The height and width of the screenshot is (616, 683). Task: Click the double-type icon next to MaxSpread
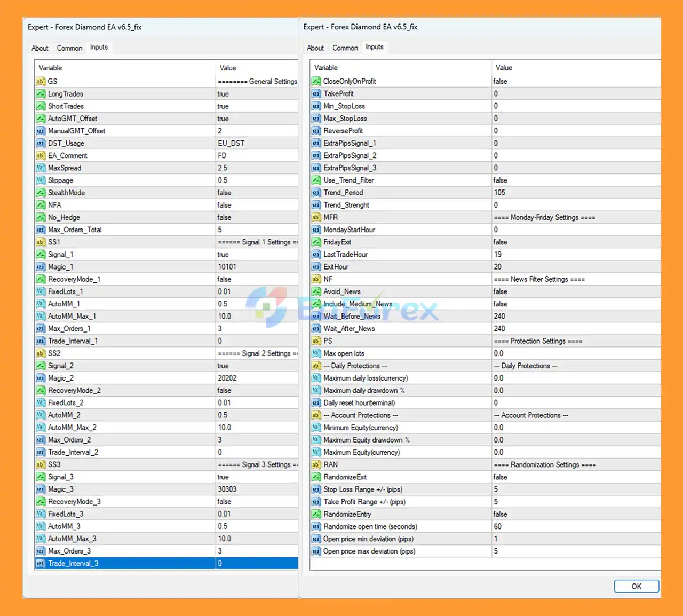[x=41, y=168]
